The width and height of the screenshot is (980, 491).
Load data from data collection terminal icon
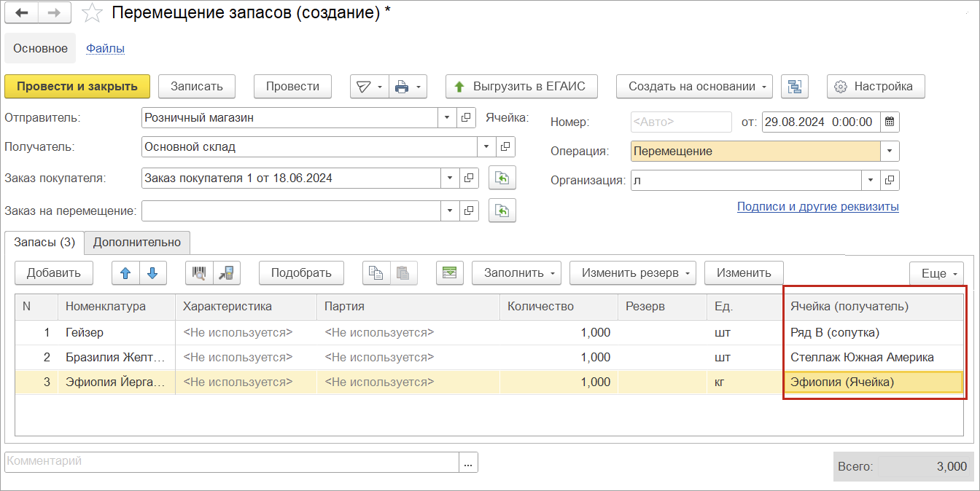tap(227, 273)
